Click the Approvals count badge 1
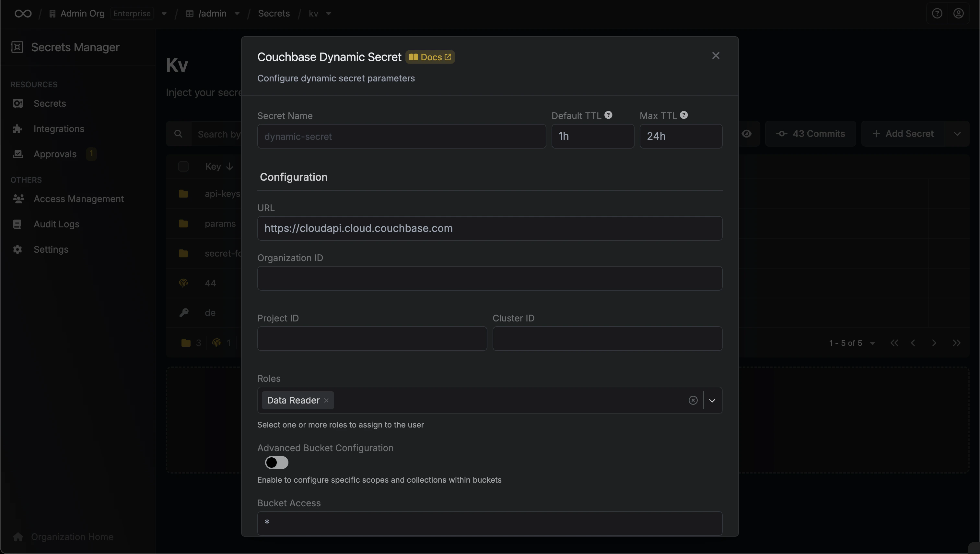980x554 pixels. (91, 154)
